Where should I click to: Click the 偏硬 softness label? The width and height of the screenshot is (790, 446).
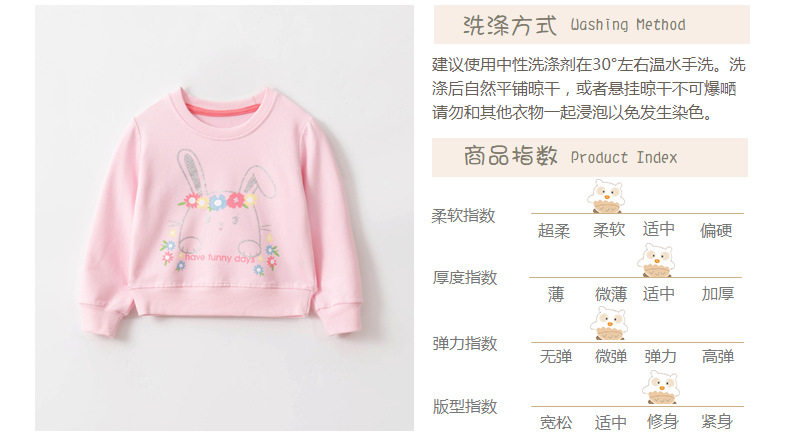[715, 231]
